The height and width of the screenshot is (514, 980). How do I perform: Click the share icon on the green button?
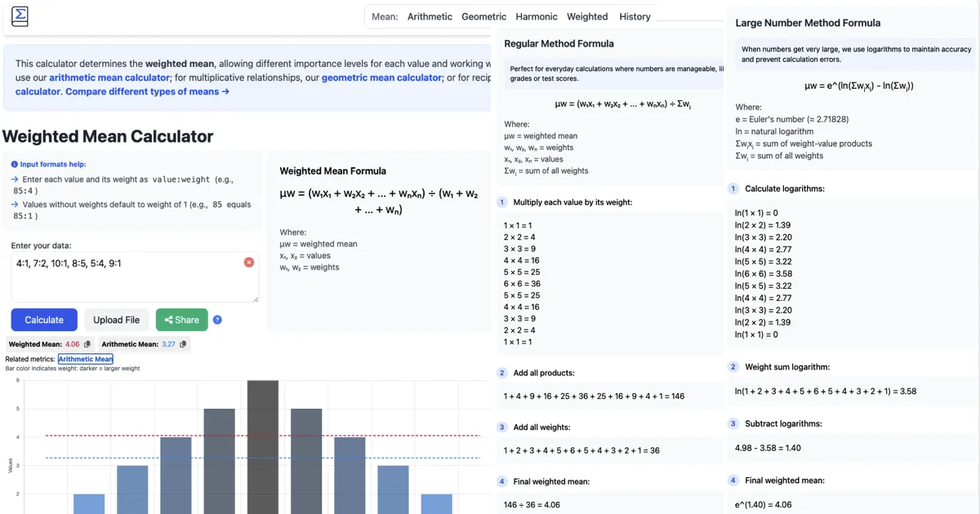[x=168, y=320]
